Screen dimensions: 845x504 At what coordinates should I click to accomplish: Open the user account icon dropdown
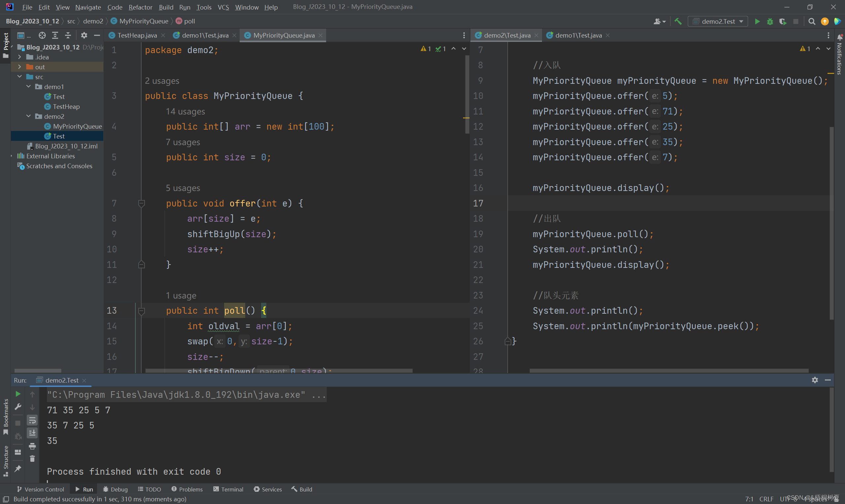(x=659, y=21)
